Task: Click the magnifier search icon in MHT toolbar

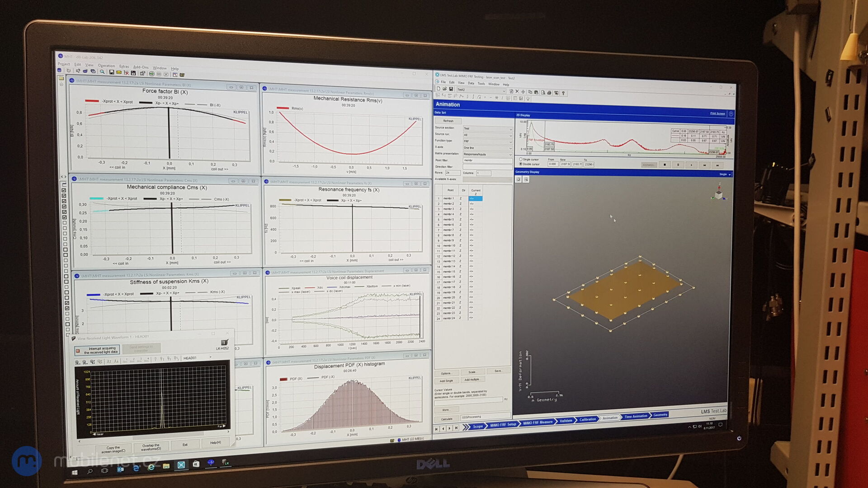Action: pyautogui.click(x=102, y=72)
